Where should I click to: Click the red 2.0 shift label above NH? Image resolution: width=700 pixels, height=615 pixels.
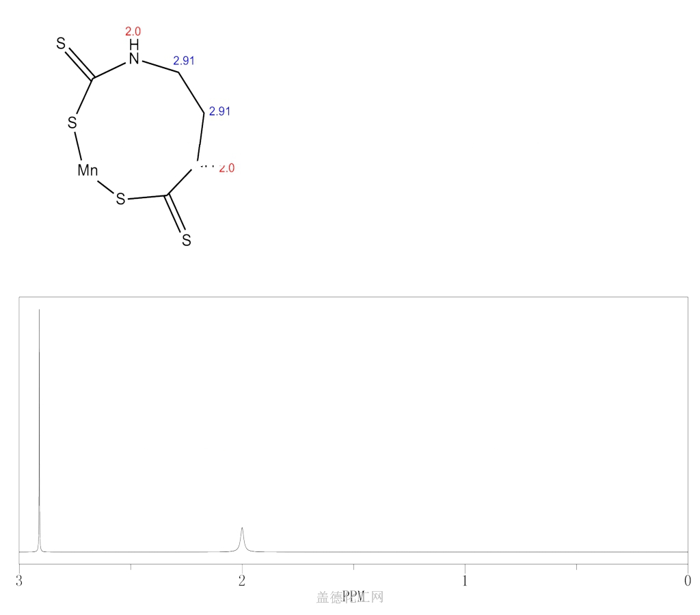(133, 31)
